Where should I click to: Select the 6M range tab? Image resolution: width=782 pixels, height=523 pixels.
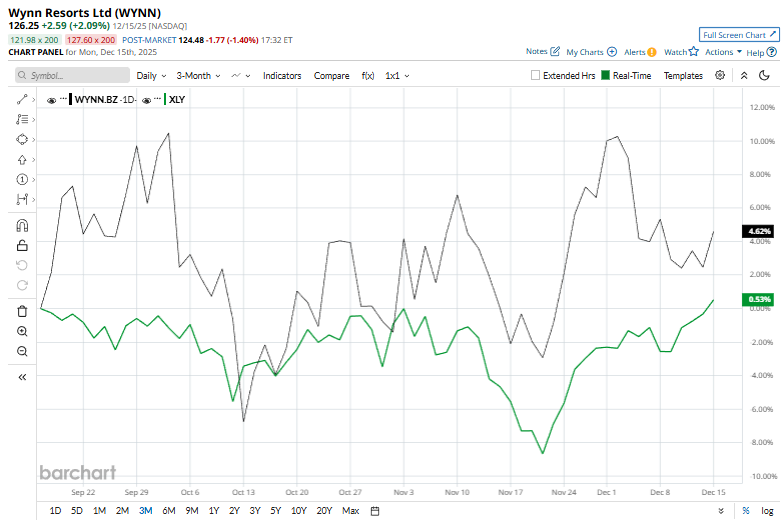click(x=169, y=511)
